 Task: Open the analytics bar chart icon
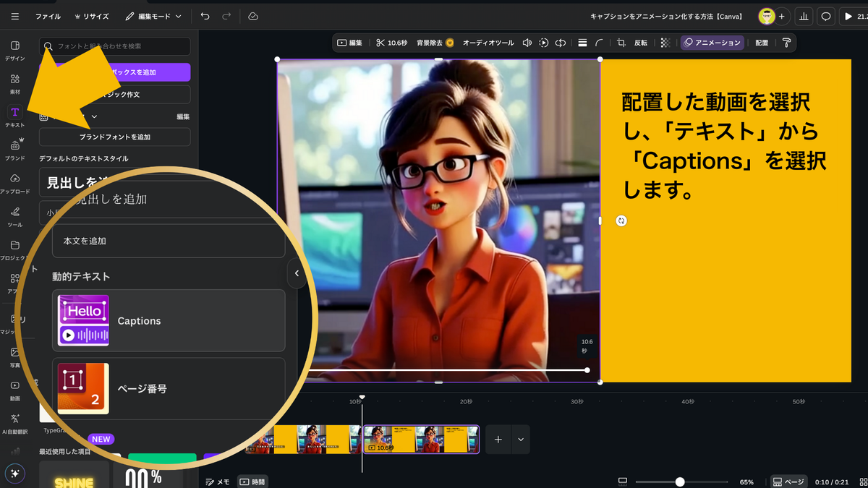click(803, 16)
